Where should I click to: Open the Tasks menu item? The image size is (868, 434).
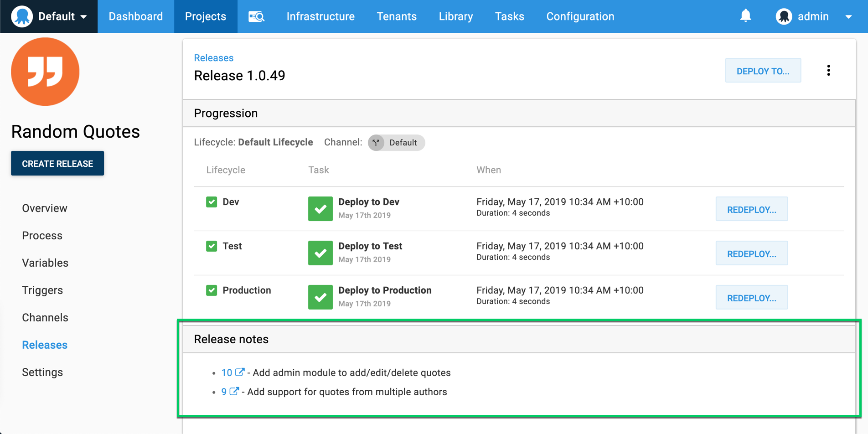[x=509, y=16]
